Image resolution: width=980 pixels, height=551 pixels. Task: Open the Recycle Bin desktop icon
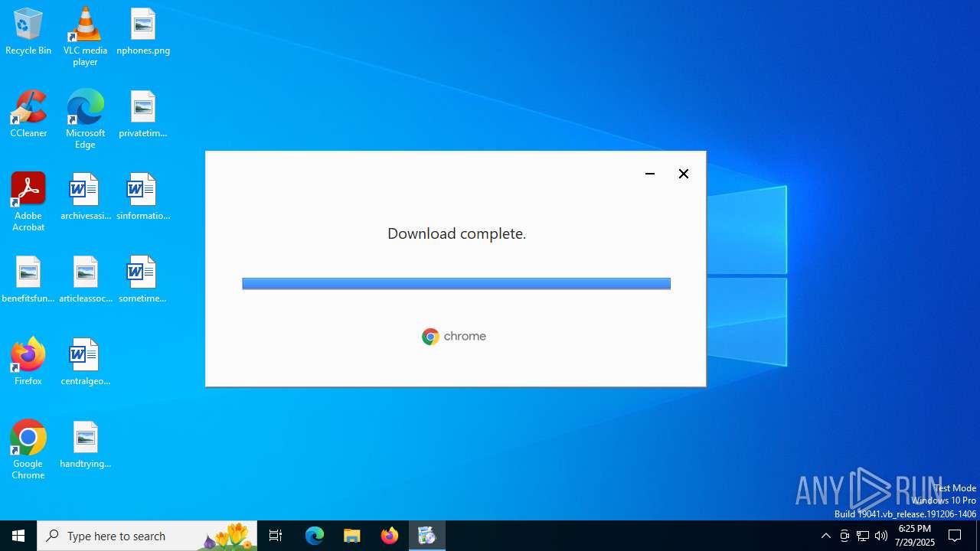tap(28, 32)
